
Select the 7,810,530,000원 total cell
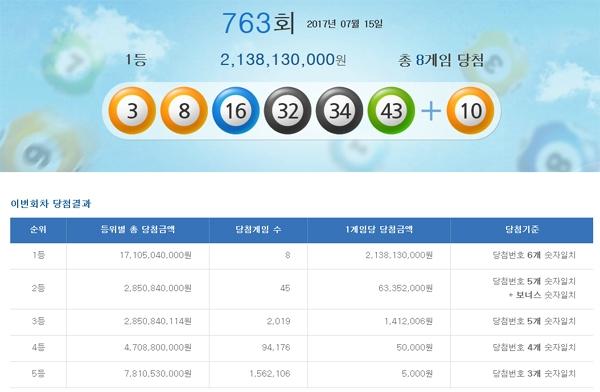[158, 374]
